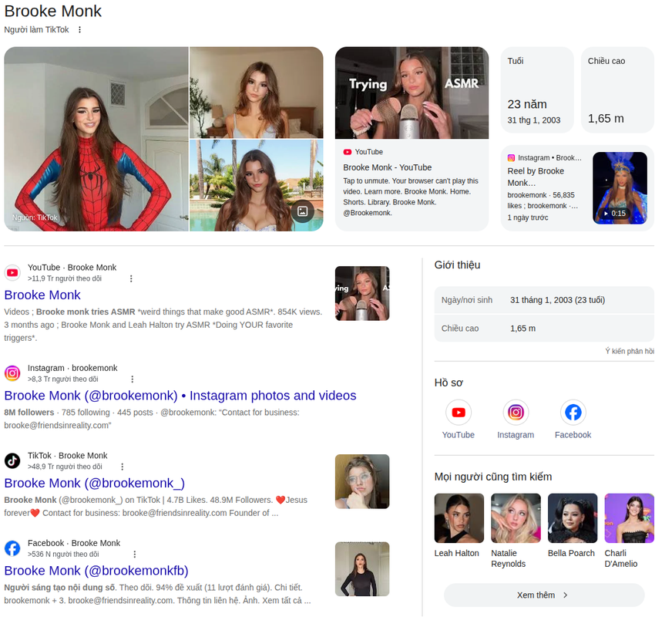Open the thumbnail beside the YouTube result

[362, 293]
